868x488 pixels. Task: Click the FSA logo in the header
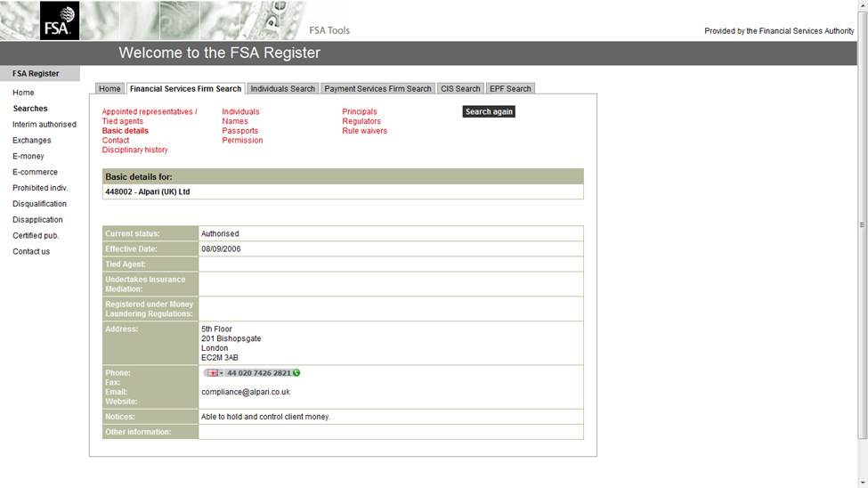[x=60, y=20]
